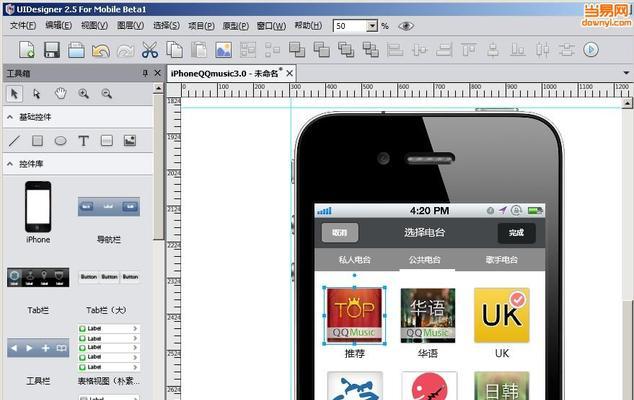Select the 工具栏 toolbar widget

click(38, 348)
